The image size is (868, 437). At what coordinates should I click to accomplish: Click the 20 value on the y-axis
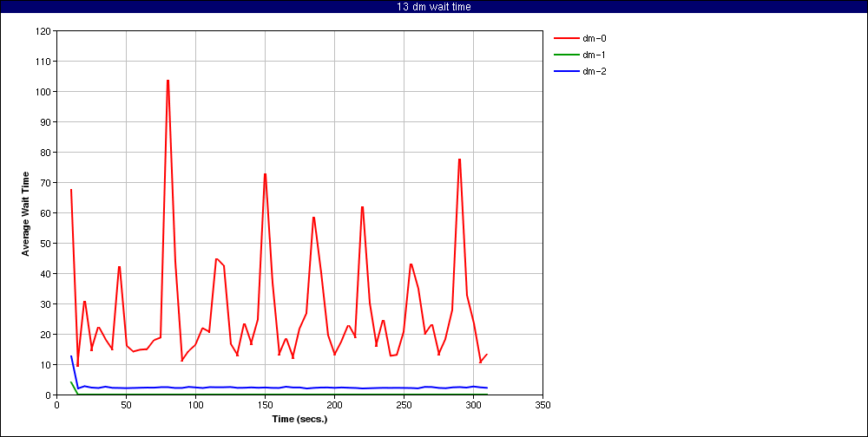point(45,335)
